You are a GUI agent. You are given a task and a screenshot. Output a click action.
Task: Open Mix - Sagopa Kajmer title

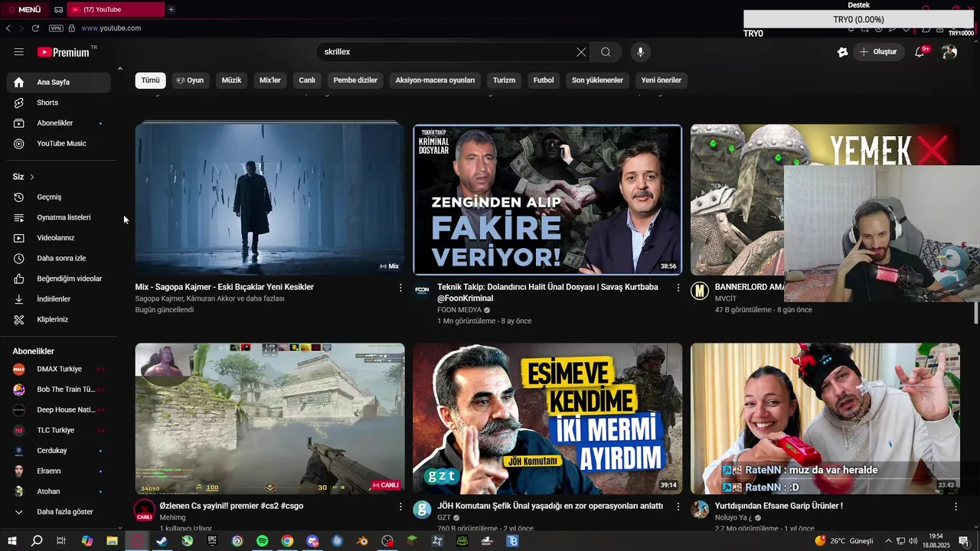(224, 287)
